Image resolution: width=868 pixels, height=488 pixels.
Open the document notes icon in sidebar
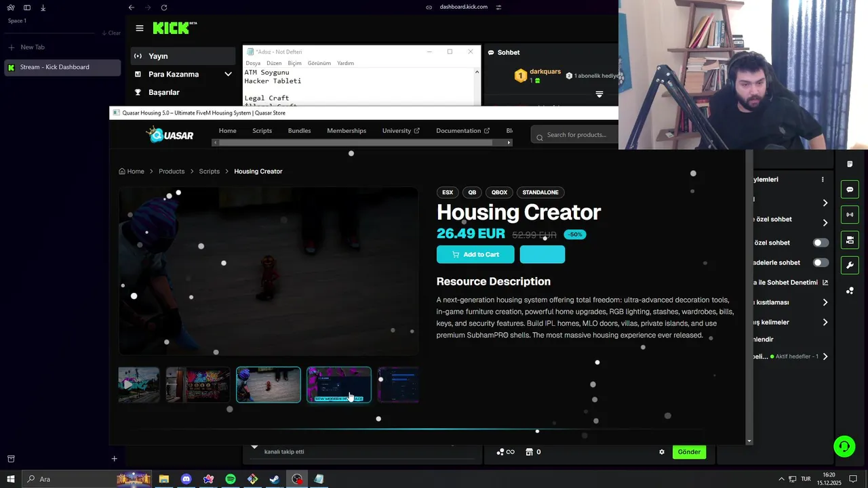pos(850,164)
